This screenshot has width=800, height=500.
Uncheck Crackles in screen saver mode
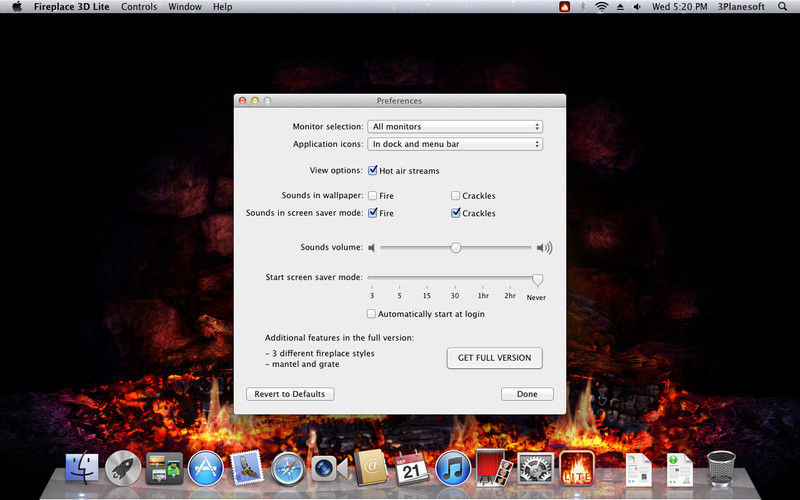456,213
